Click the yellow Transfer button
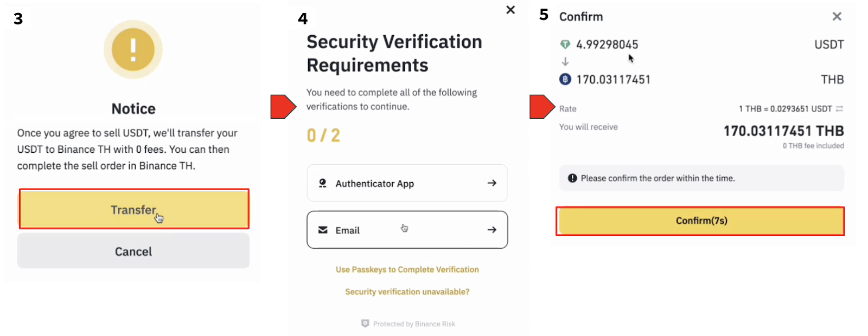The height and width of the screenshot is (336, 868). click(x=133, y=209)
